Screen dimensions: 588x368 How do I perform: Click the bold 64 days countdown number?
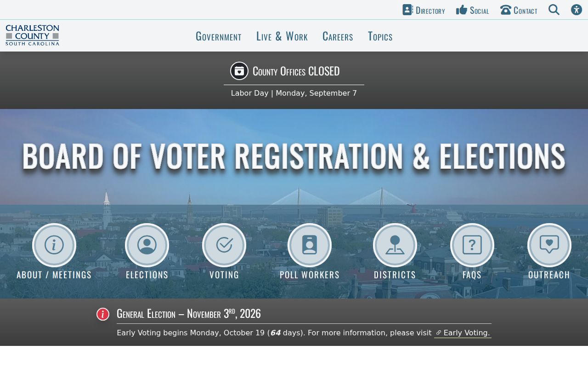276,333
